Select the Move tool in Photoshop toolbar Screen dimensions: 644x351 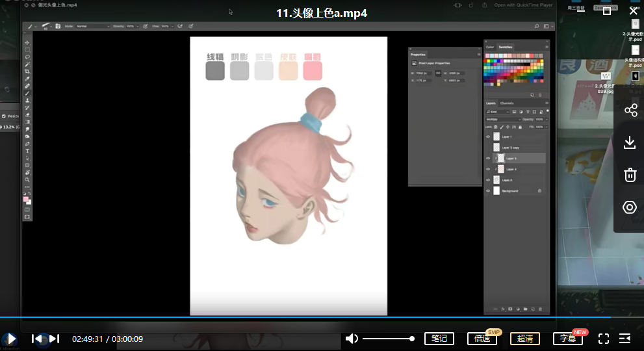pyautogui.click(x=27, y=42)
